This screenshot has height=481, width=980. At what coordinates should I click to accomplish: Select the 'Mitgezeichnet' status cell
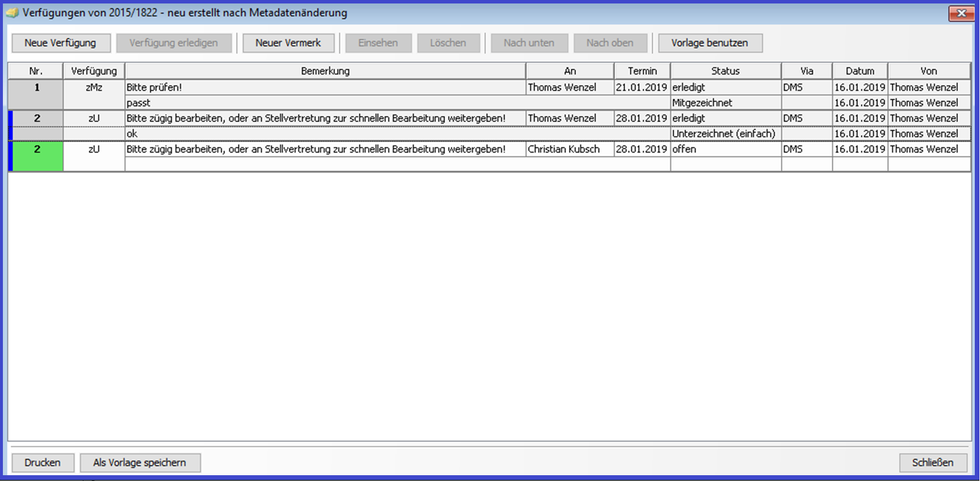click(725, 102)
